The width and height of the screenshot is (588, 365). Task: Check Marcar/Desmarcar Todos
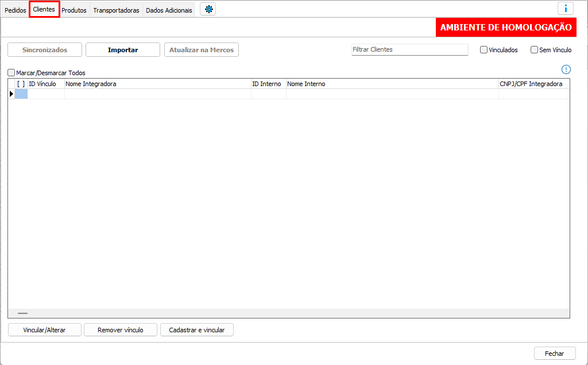click(x=11, y=73)
